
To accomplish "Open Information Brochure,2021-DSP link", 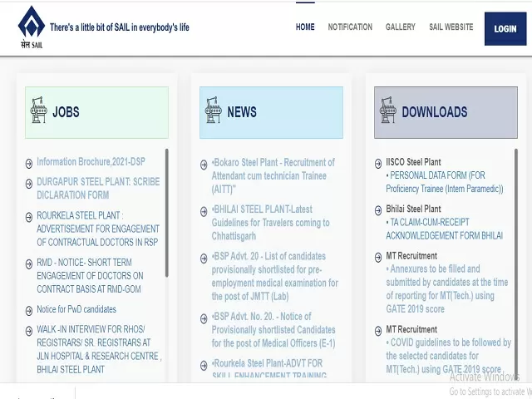I will click(x=91, y=161).
